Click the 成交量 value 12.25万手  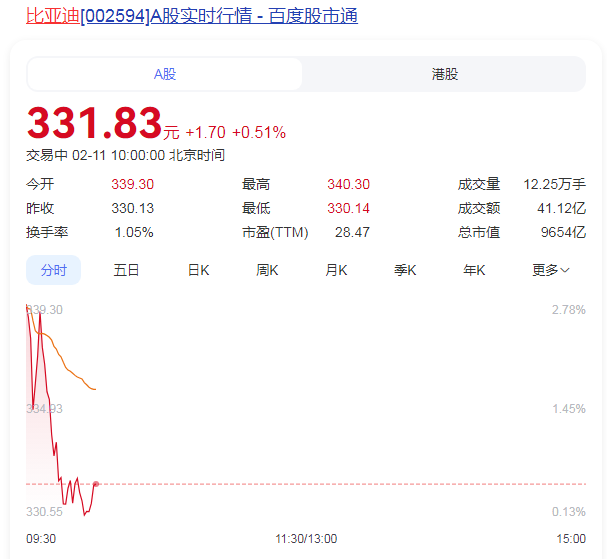[554, 184]
